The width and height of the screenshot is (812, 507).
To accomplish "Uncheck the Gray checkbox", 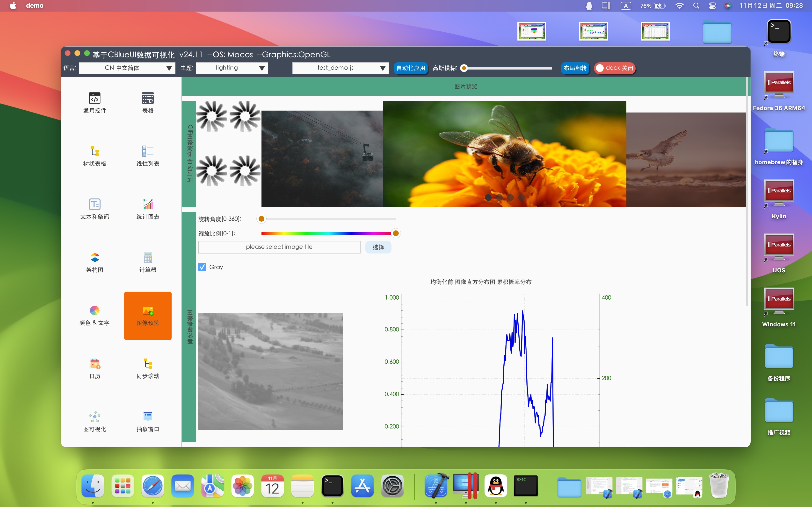I will click(202, 267).
